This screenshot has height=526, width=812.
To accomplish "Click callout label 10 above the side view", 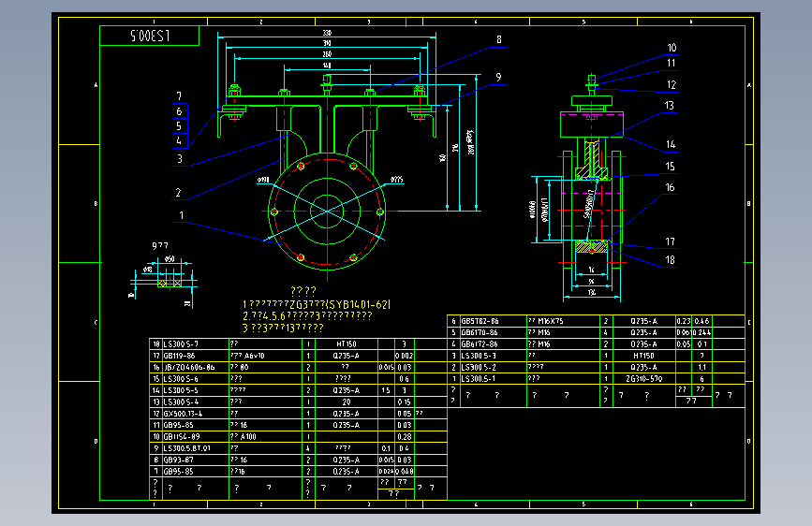I will (672, 48).
